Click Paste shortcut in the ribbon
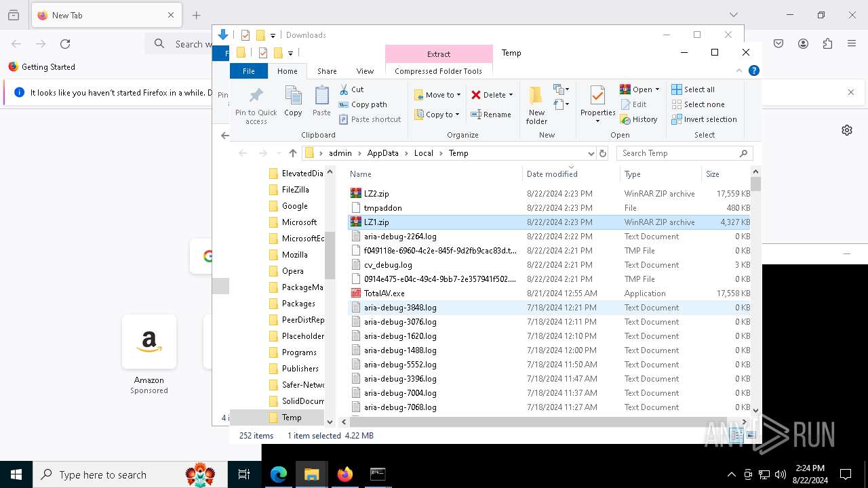This screenshot has height=488, width=868. click(x=370, y=119)
